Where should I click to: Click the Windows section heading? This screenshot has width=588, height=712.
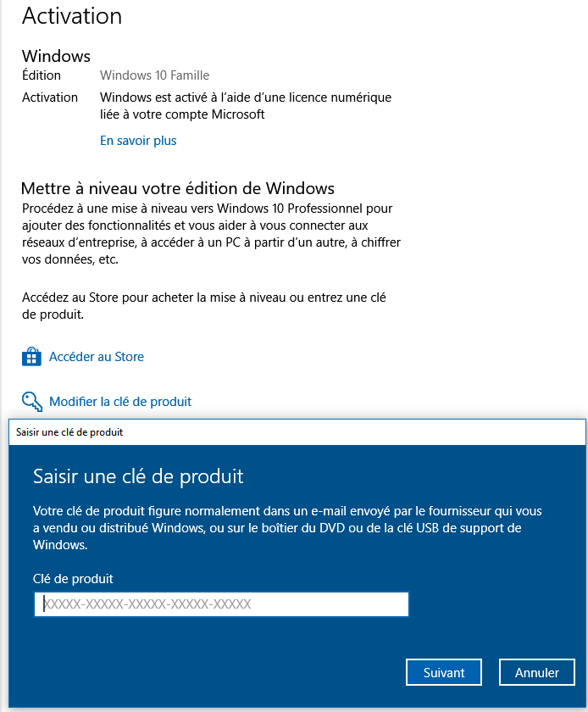coord(56,56)
